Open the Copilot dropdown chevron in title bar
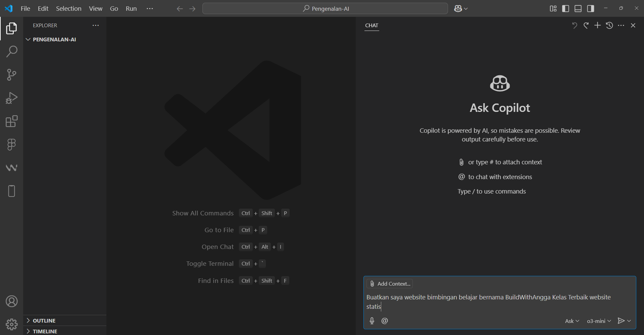Viewport: 644px width, 335px height. (466, 9)
